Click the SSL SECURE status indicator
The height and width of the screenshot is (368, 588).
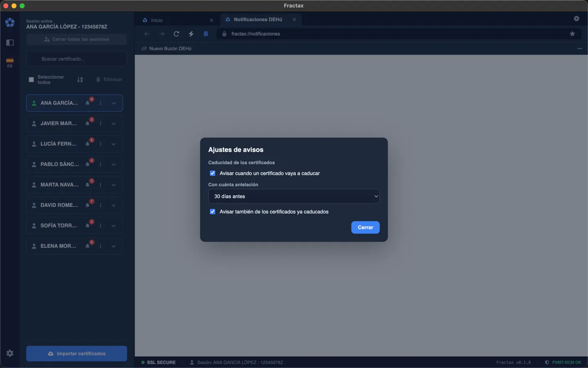(x=158, y=362)
